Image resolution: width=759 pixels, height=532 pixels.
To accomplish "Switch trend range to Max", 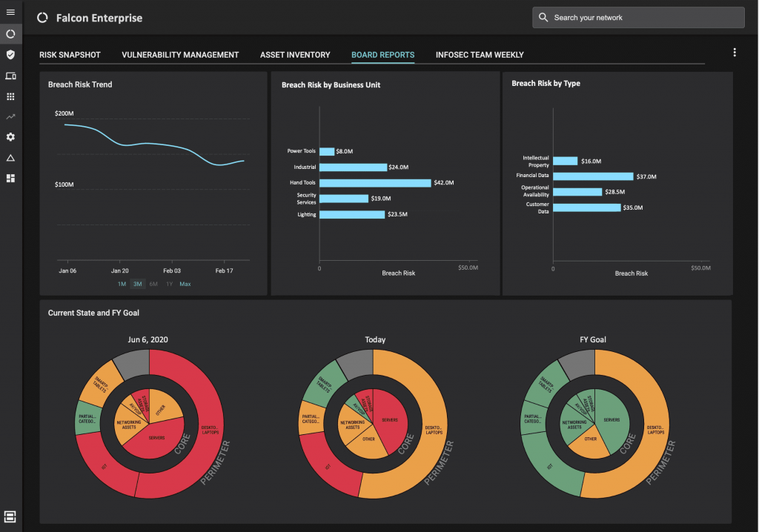I will pos(185,284).
